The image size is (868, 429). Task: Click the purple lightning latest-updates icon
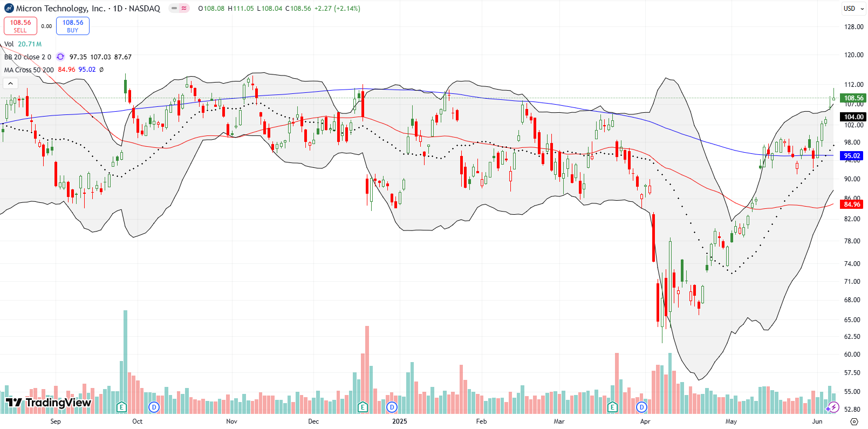point(832,407)
